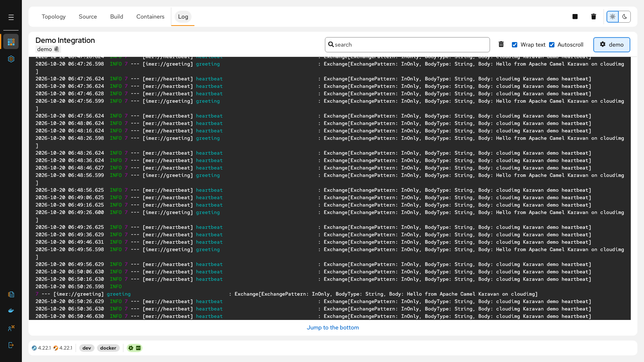Switch to the Source tab
The height and width of the screenshot is (362, 644).
click(x=88, y=16)
